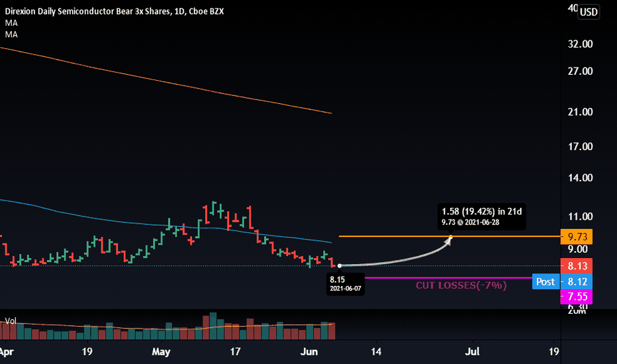Click the 32.00 price axis value
The image size is (617, 364).
[x=580, y=44]
